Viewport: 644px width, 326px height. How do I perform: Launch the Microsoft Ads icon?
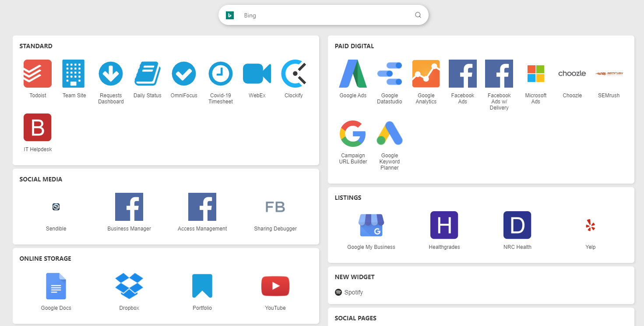[x=536, y=74]
